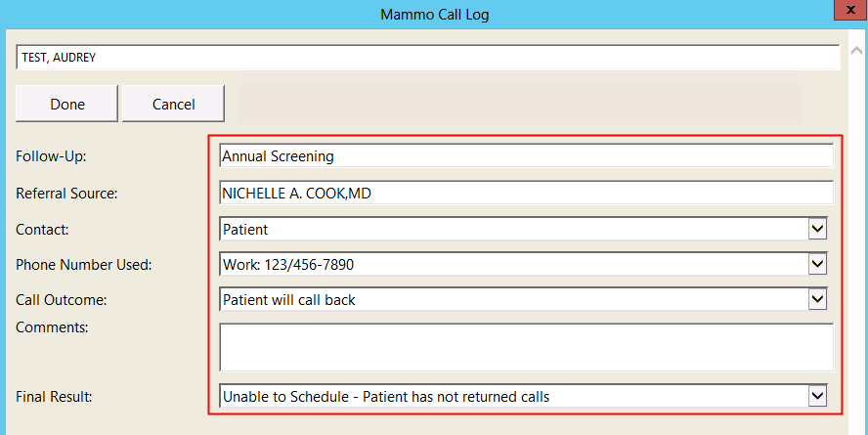Expand the Contact dropdown arrow

817,229
